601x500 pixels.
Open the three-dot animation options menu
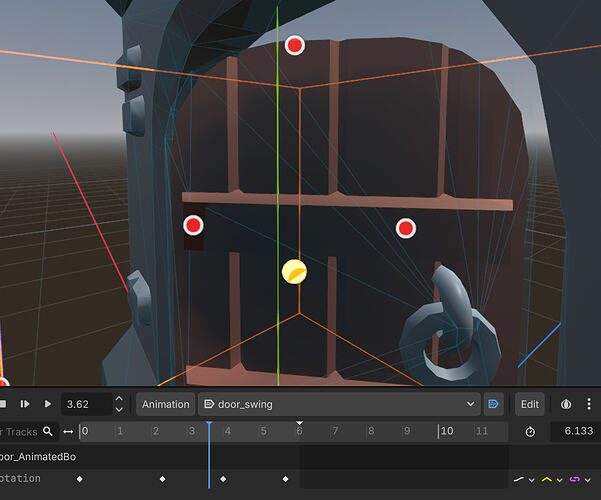(x=589, y=404)
